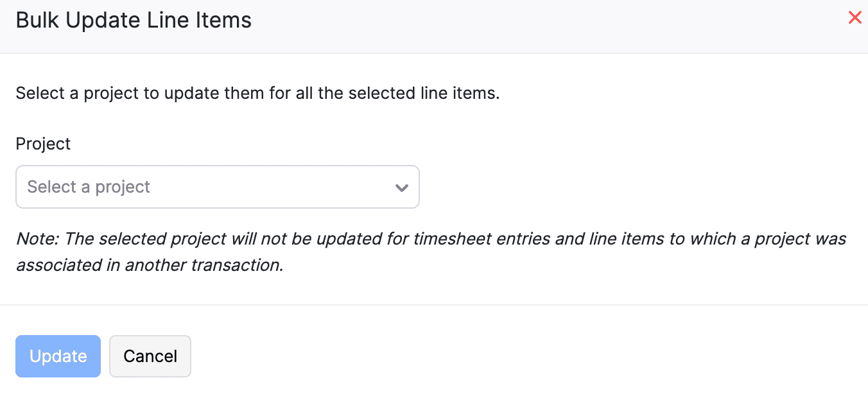Click the italic 'Note:' word

pyautogui.click(x=37, y=239)
